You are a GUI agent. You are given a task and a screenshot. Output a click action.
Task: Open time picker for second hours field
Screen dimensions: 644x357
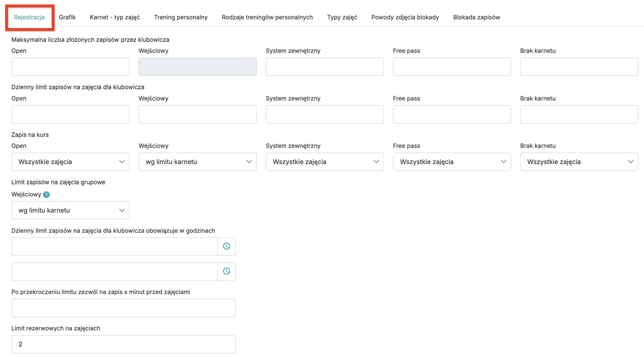pos(226,271)
